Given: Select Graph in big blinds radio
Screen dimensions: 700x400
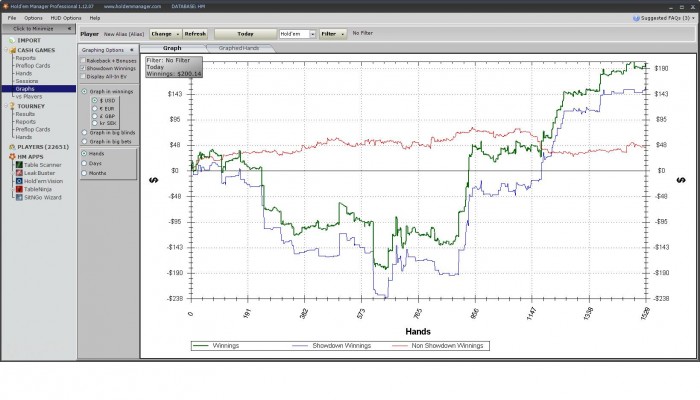Looking at the screenshot, I should [x=84, y=133].
